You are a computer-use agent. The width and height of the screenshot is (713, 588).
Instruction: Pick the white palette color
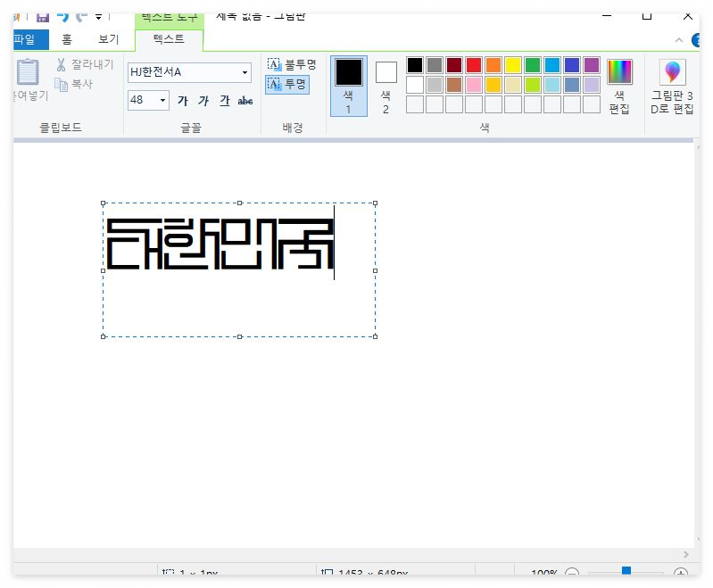coord(415,85)
